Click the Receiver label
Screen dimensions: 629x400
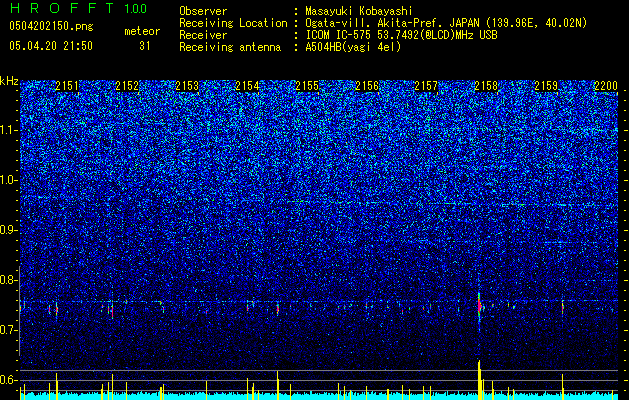[203, 35]
